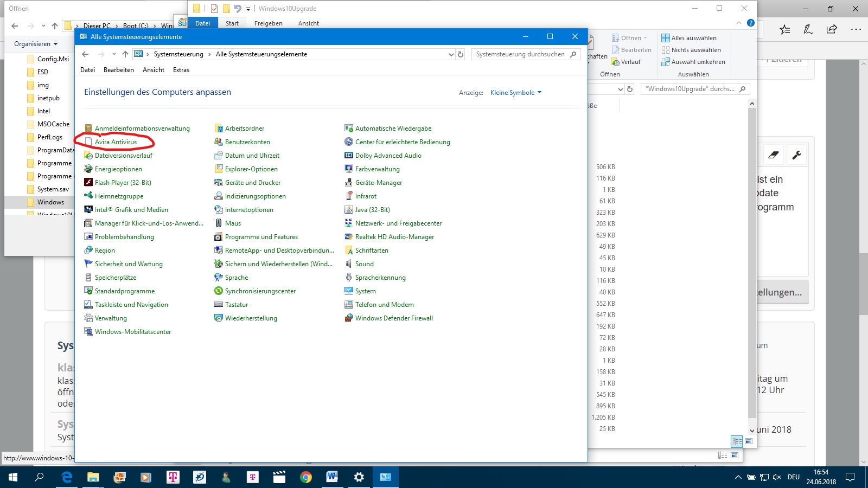Open the Ansicht menu in Systemsteuerung

(x=154, y=70)
